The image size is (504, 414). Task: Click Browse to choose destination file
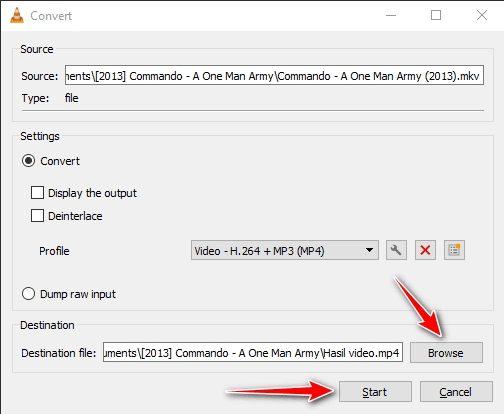click(x=446, y=353)
